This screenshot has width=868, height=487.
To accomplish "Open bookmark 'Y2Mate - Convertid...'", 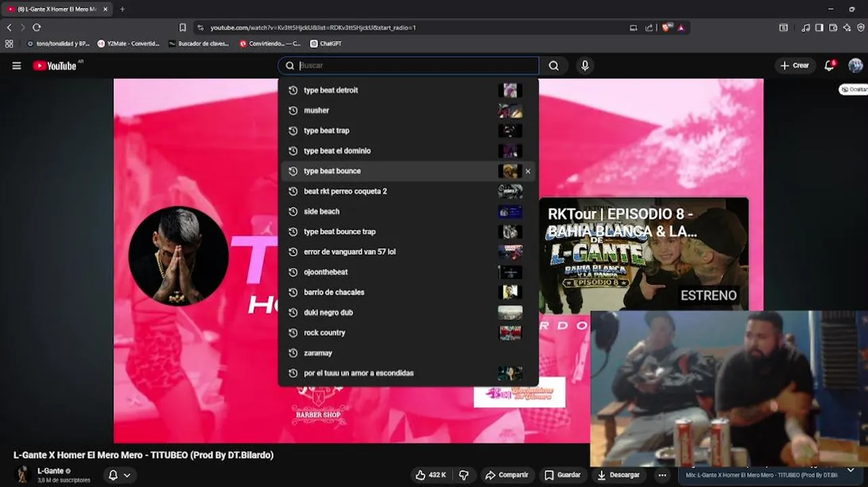I will (129, 43).
